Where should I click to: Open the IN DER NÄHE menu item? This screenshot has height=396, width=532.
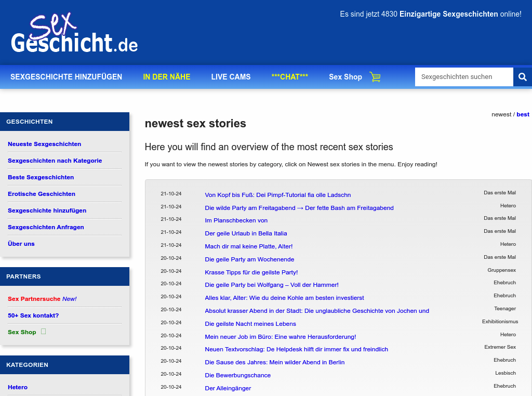pyautogui.click(x=167, y=77)
